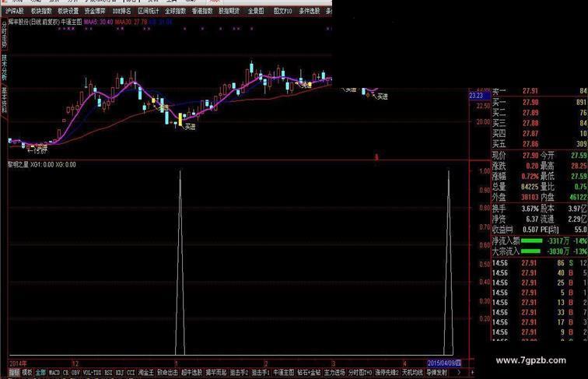The image size is (588, 379).
Task: Open the DDE排名 toolbar item
Action: coord(122,11)
